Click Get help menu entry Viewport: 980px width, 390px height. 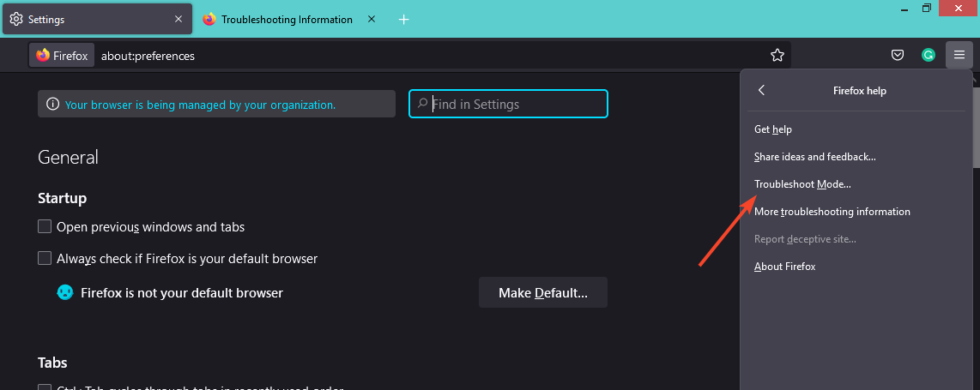(x=772, y=129)
